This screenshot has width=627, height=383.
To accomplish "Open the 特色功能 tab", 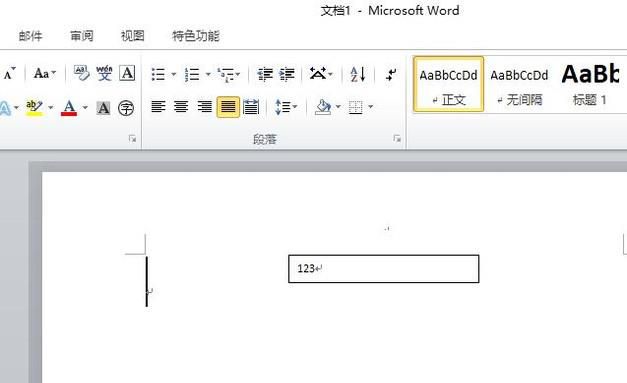I will click(196, 36).
